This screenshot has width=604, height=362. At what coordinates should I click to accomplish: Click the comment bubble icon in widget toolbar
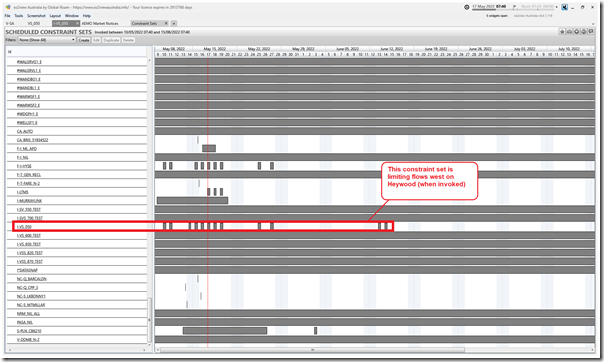591,32
